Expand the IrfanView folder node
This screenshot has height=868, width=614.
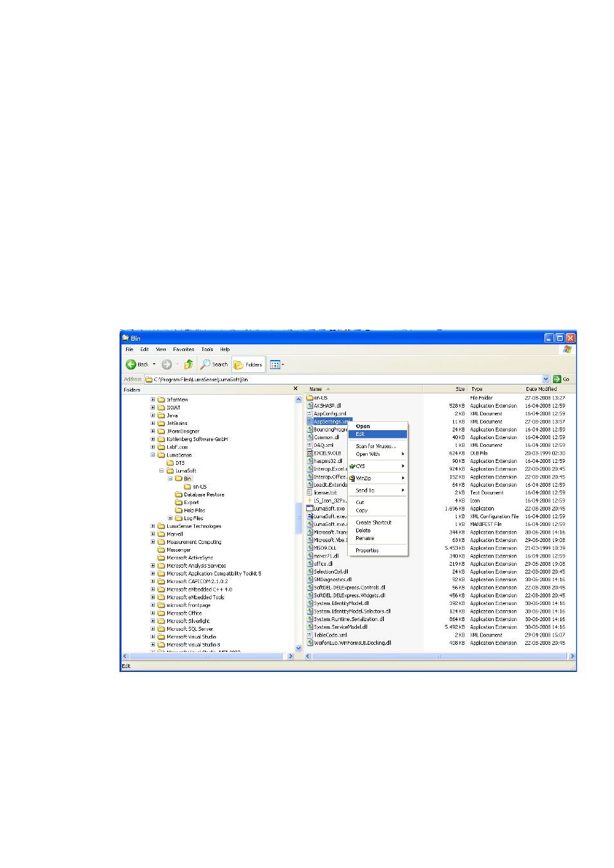pyautogui.click(x=153, y=400)
